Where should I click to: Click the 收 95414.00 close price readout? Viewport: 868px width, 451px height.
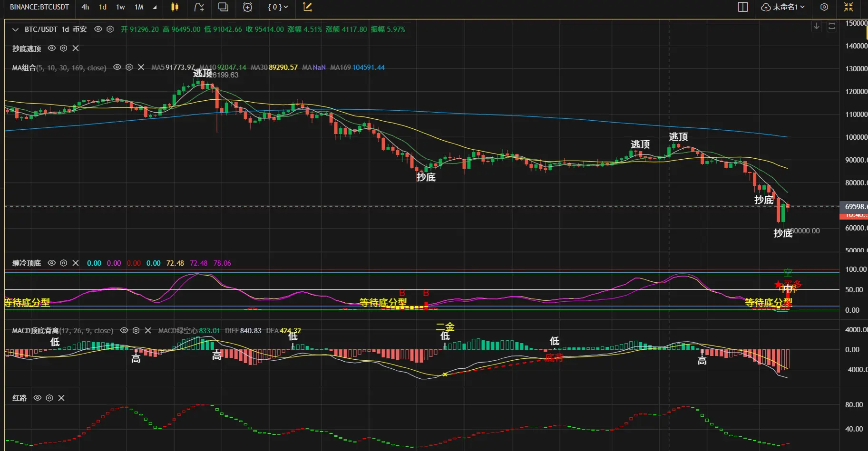(265, 29)
